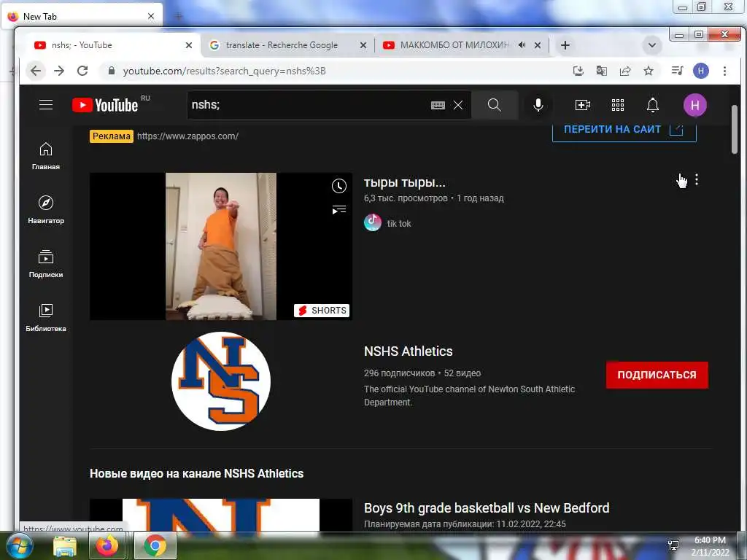The width and height of the screenshot is (747, 560).
Task: Open the тыры тыры... video title
Action: (x=404, y=182)
